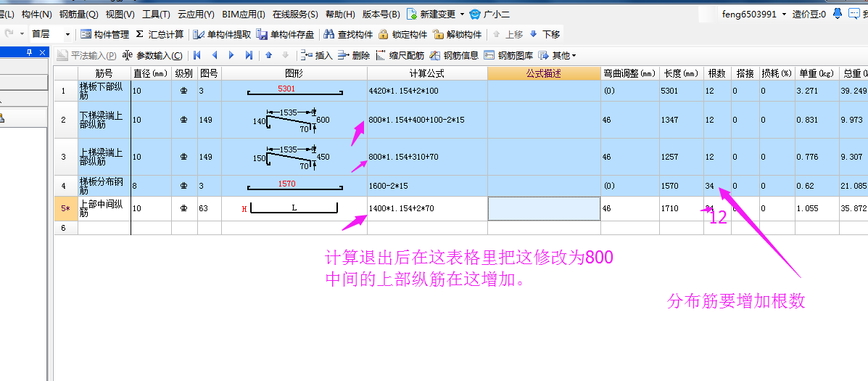The image size is (868, 381).
Task: Run 汇总计算 summary calculation
Action: pyautogui.click(x=160, y=34)
